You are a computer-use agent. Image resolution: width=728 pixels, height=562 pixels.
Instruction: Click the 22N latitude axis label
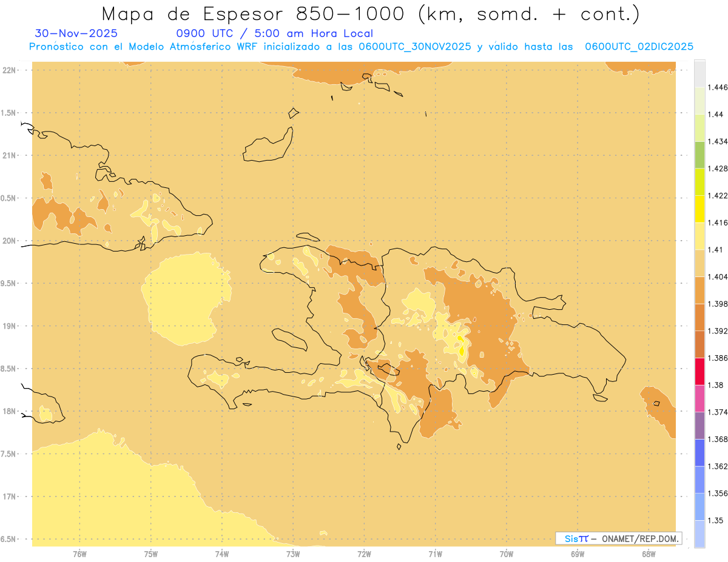[x=10, y=70]
